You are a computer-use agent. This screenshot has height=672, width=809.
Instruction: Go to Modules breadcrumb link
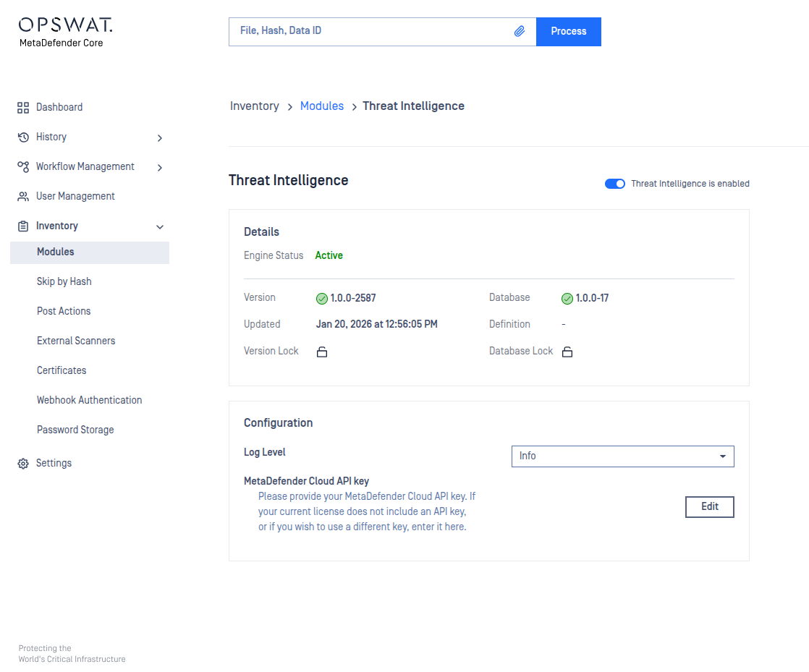tap(322, 106)
